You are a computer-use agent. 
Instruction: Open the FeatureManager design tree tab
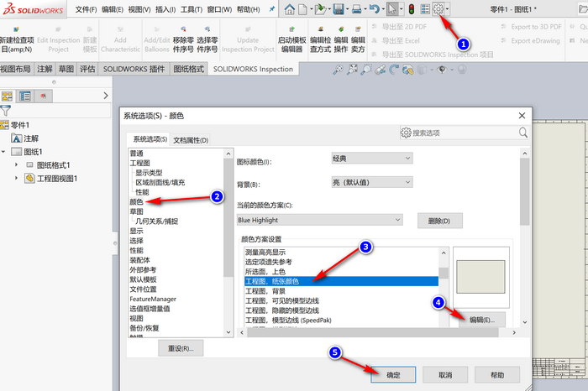[7, 96]
